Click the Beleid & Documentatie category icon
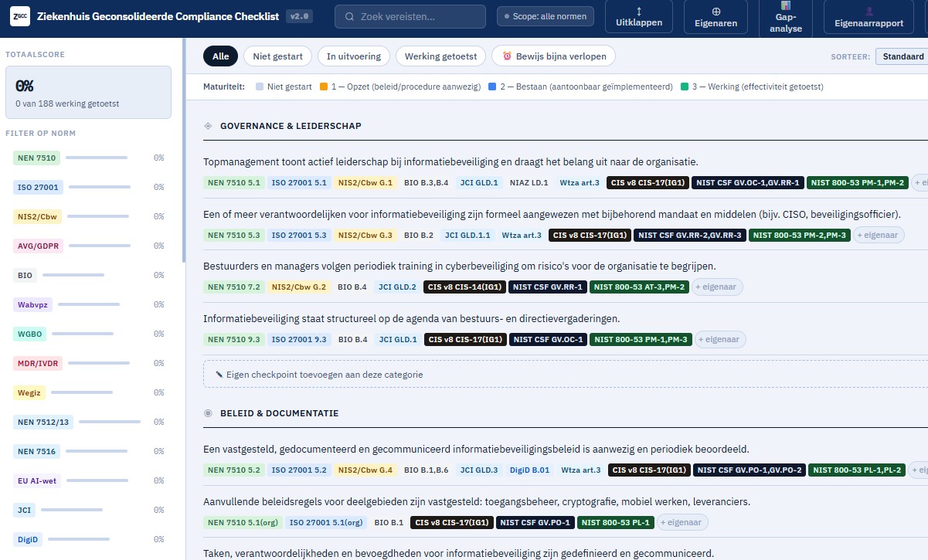 click(x=208, y=413)
